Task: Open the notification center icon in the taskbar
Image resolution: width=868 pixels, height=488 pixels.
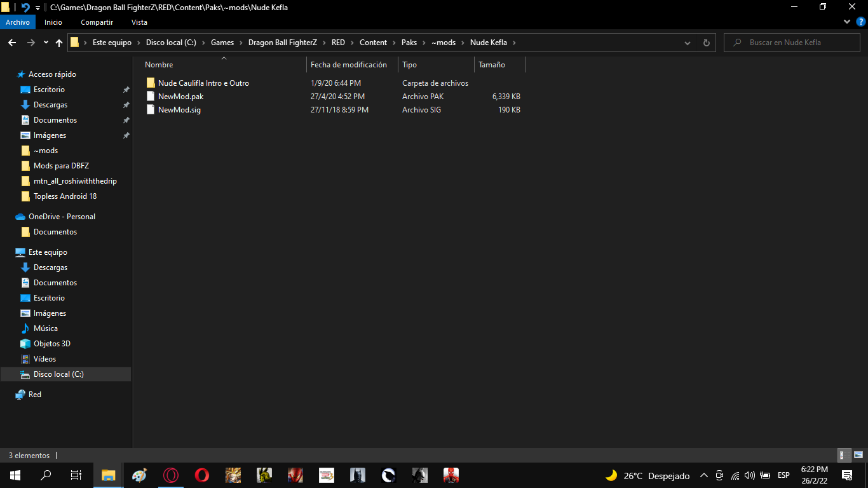Action: tap(846, 475)
